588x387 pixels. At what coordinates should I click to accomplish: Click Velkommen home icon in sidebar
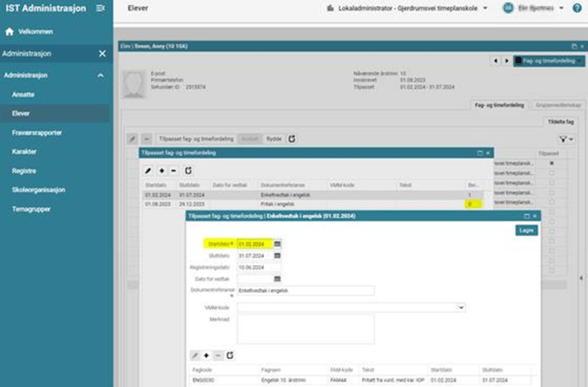pos(10,32)
